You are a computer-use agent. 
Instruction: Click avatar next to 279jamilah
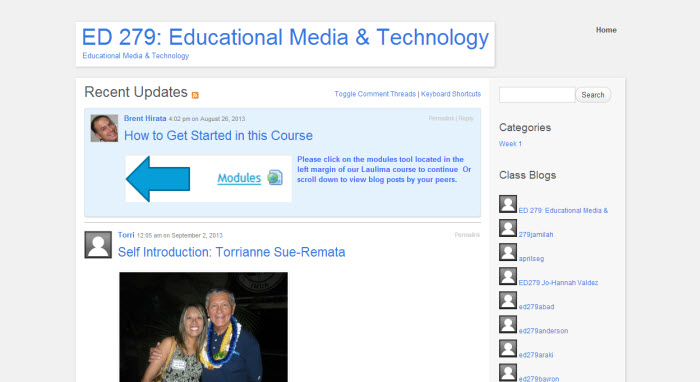[508, 228]
